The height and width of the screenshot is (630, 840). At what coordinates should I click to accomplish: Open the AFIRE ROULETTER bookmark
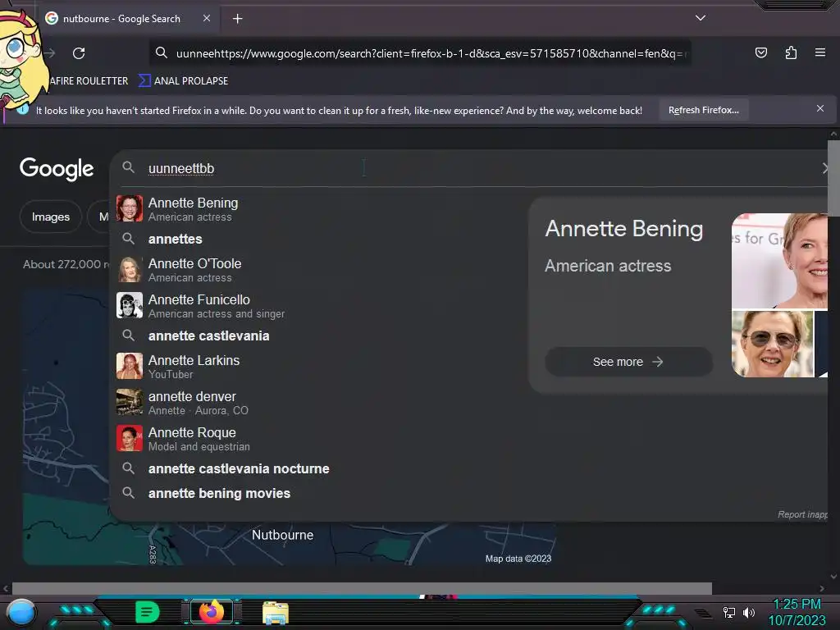[x=89, y=81]
